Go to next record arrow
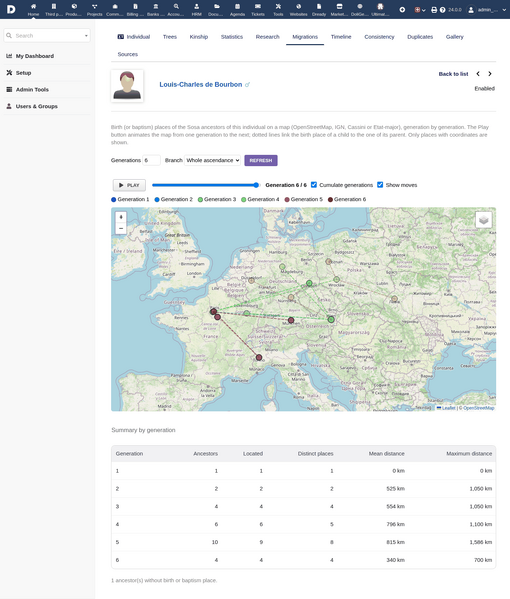The width and height of the screenshot is (510, 599). 490,74
